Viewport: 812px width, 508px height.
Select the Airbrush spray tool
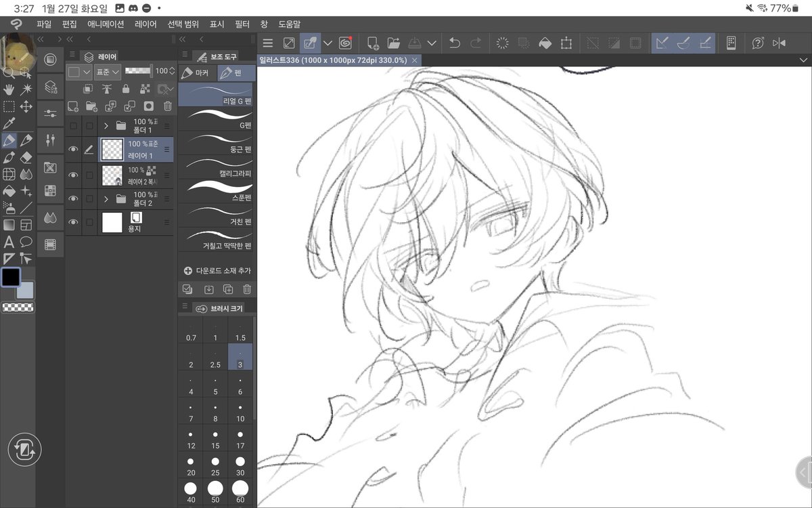9,208
